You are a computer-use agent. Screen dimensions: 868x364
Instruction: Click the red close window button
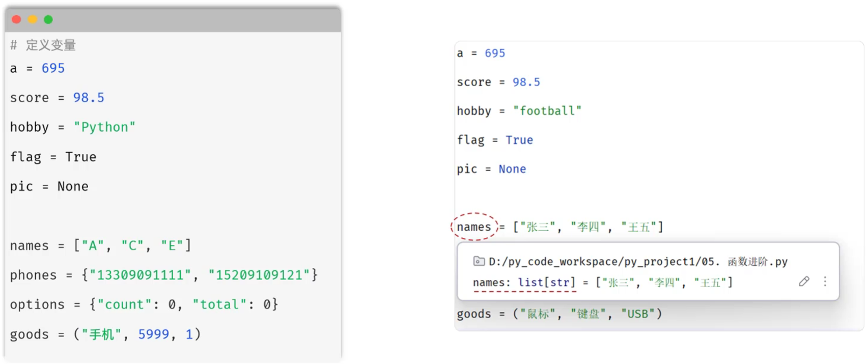point(16,19)
